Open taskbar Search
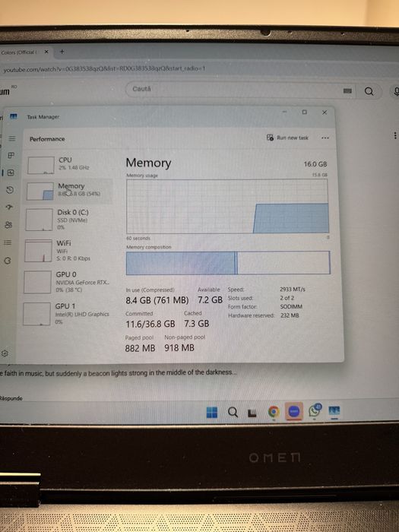399x532 pixels. [x=233, y=412]
